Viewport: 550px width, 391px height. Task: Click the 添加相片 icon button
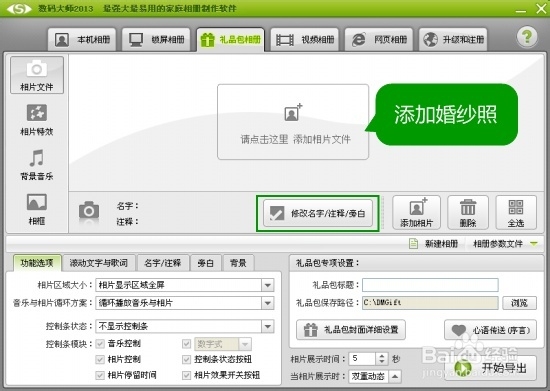[x=416, y=213]
